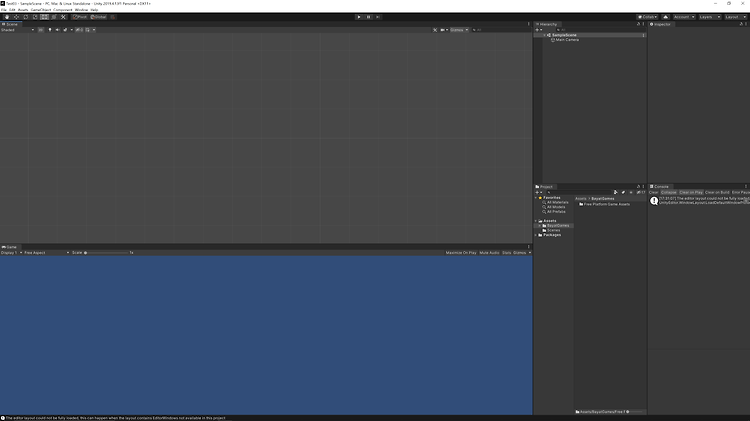The image size is (750, 421).
Task: Open custom editor tools icon
Action: [63, 17]
